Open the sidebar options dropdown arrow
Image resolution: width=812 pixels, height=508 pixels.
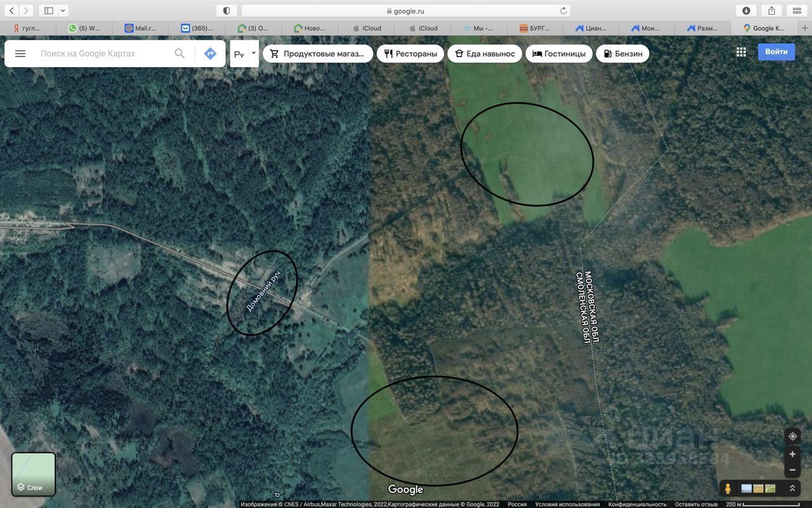coord(63,11)
